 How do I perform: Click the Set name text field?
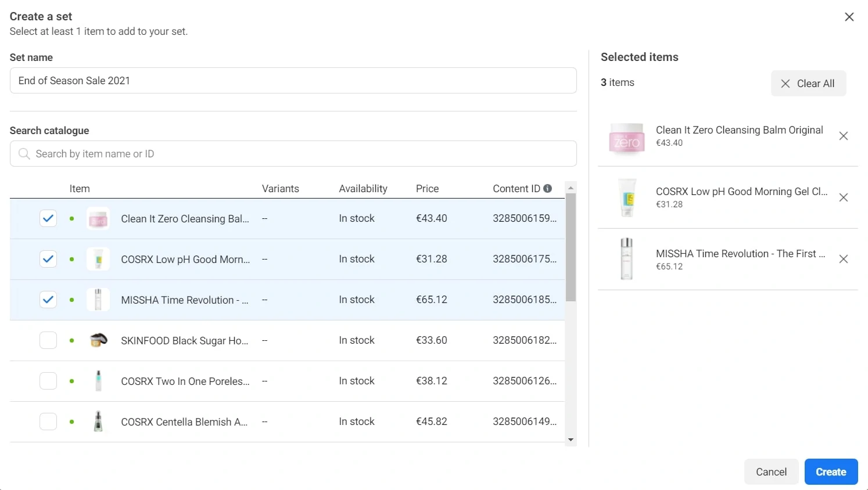[293, 81]
